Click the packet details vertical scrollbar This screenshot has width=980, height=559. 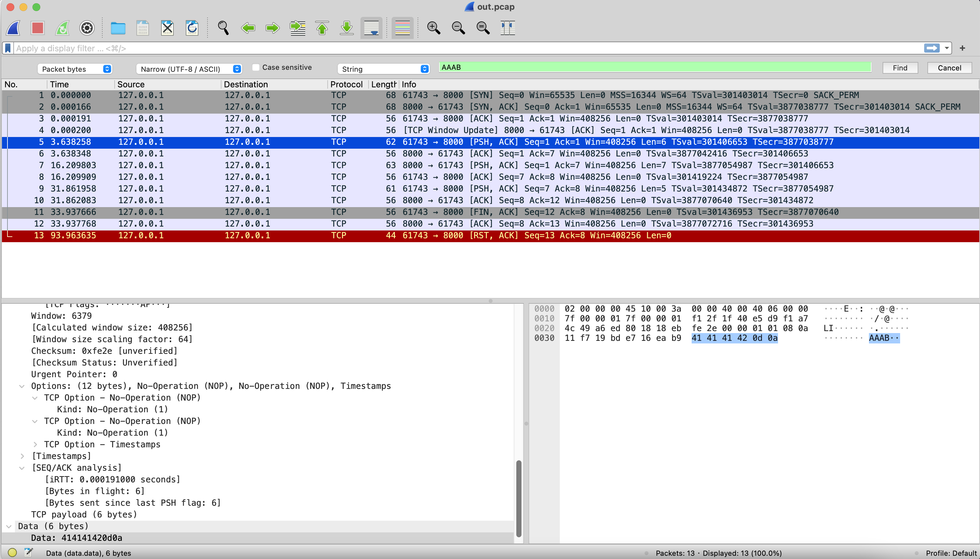[x=519, y=498]
